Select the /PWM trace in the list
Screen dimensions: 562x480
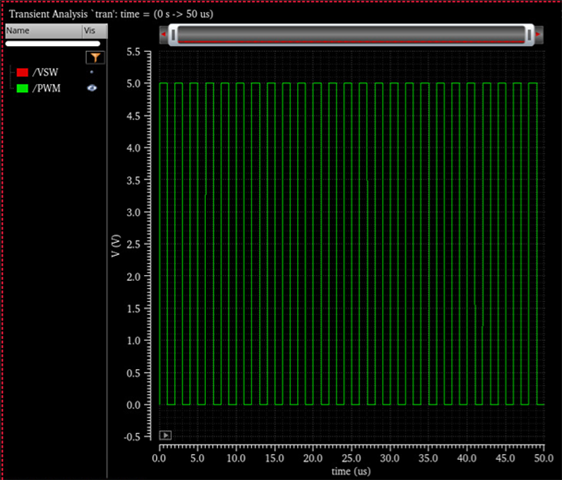pos(47,88)
